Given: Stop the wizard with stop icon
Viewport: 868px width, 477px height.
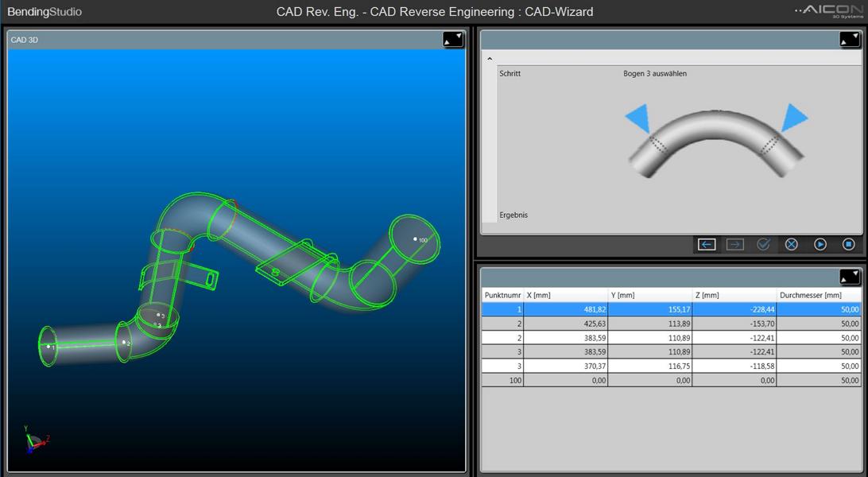Looking at the screenshot, I should [x=849, y=244].
